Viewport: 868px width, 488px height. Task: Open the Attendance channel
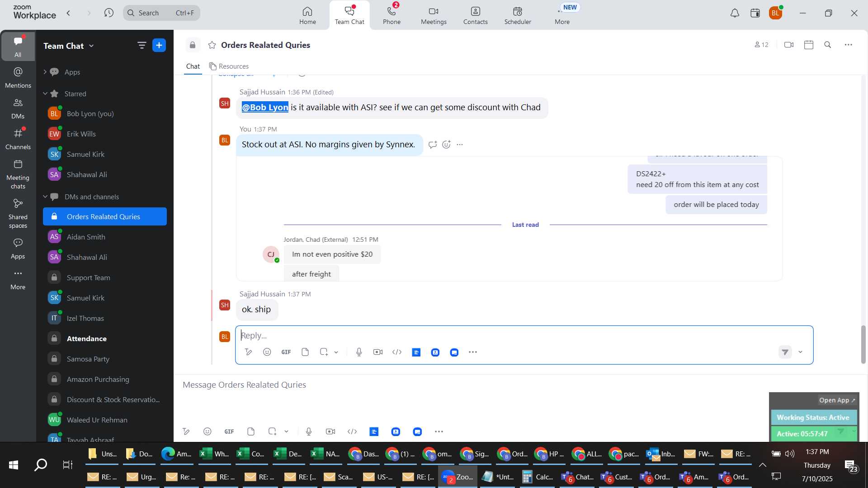[105, 338]
